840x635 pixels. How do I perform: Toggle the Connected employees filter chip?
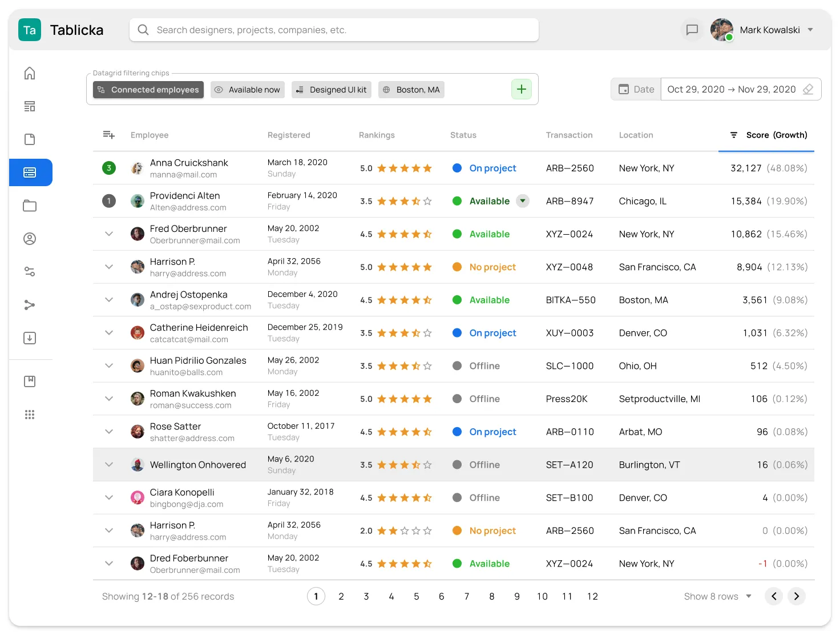point(148,90)
